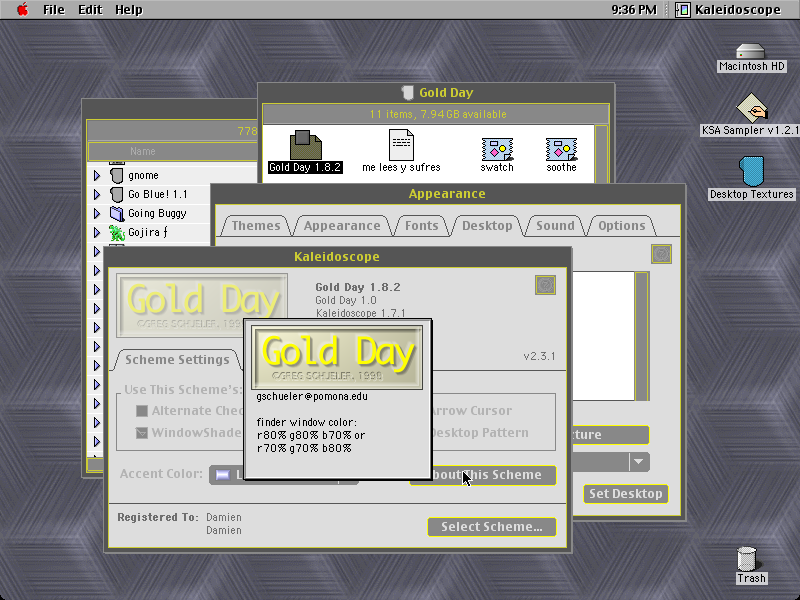Switch to the Appearance tab
Image resolution: width=800 pixels, height=600 pixels.
point(342,226)
